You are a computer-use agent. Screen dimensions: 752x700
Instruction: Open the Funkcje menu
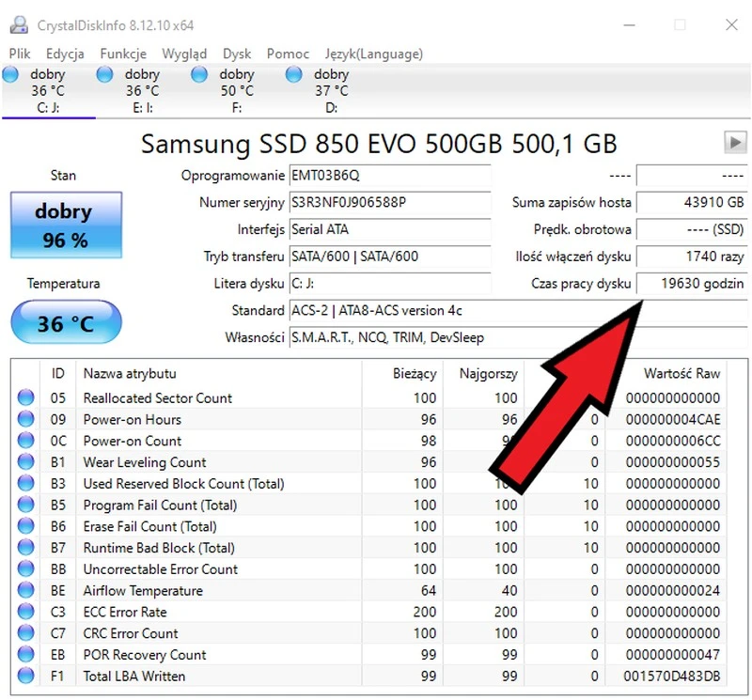point(123,54)
